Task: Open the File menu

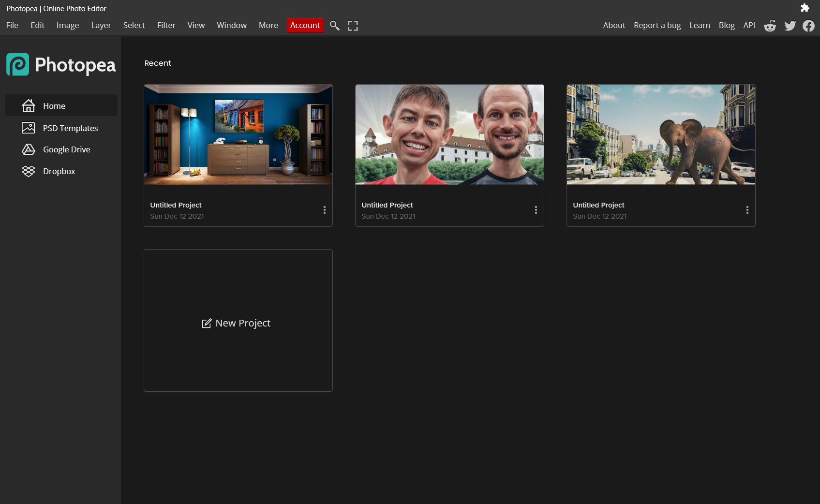Action: coord(12,25)
